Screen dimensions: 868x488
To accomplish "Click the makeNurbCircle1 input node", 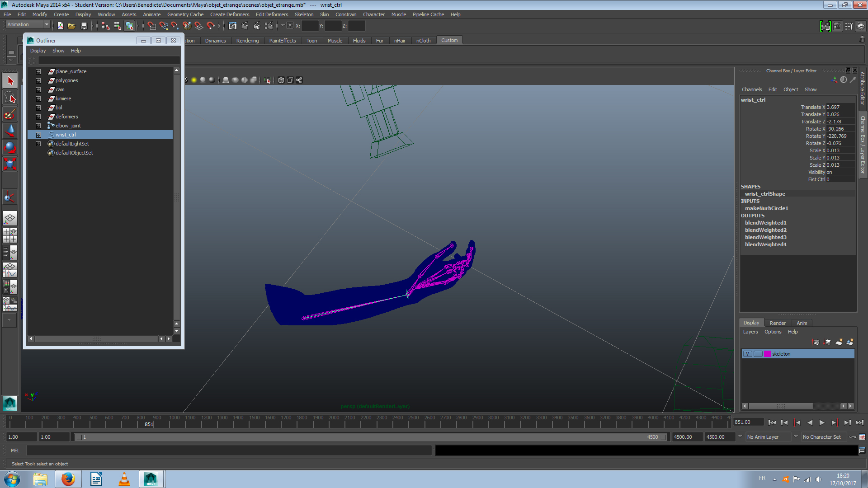I will 766,208.
